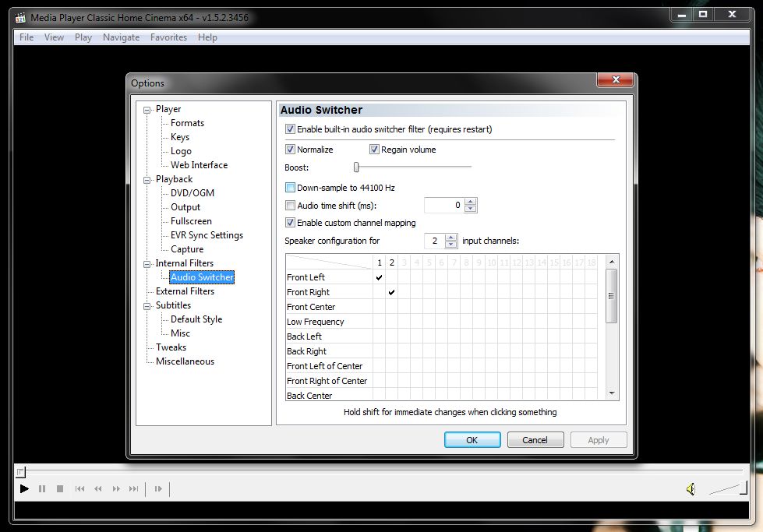This screenshot has height=532, width=763.
Task: Open the File menu
Action: tap(26, 37)
